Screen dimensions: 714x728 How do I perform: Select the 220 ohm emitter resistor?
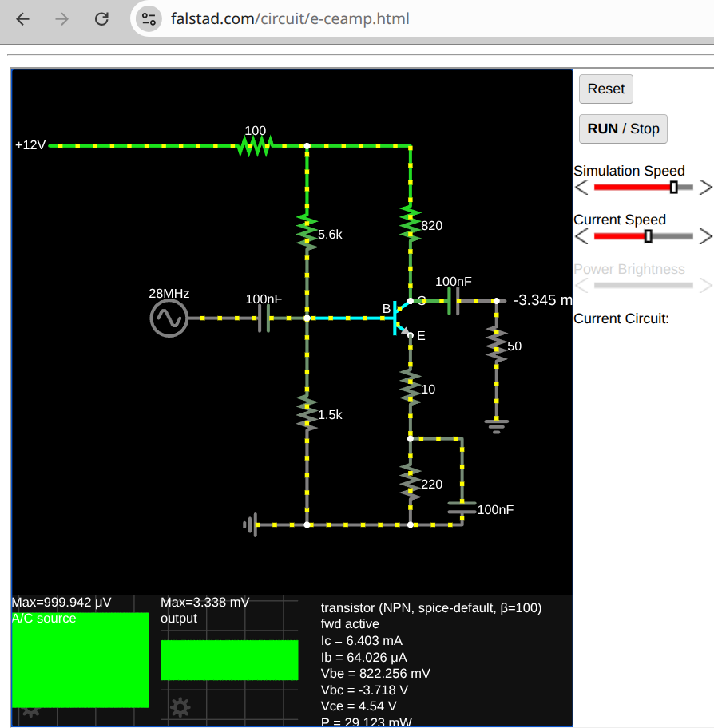pyautogui.click(x=411, y=482)
